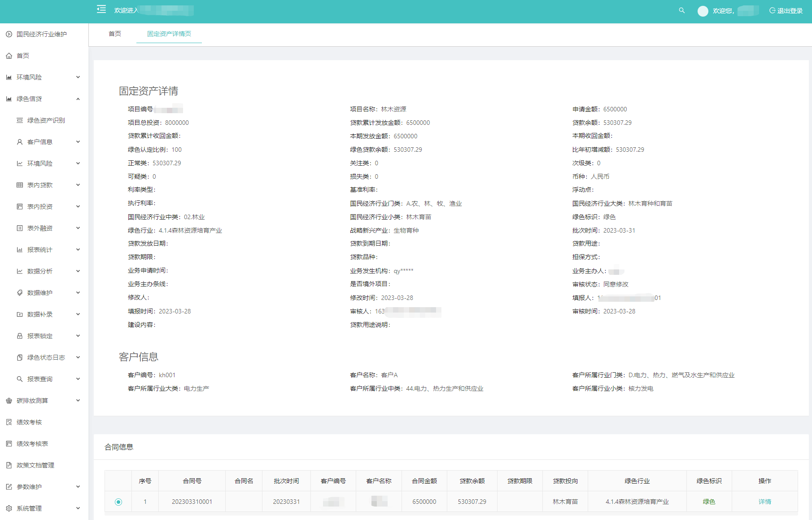Click the 数据分析 chart icon

point(20,271)
